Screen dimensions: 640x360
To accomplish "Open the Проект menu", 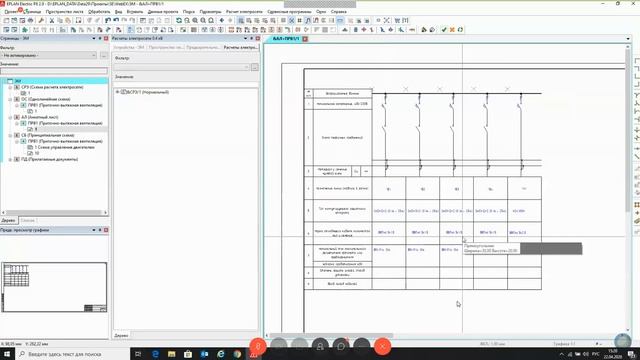I will coord(11,12).
